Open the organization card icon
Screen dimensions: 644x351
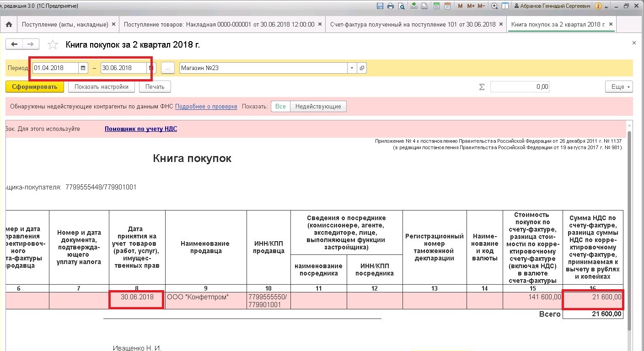(362, 68)
